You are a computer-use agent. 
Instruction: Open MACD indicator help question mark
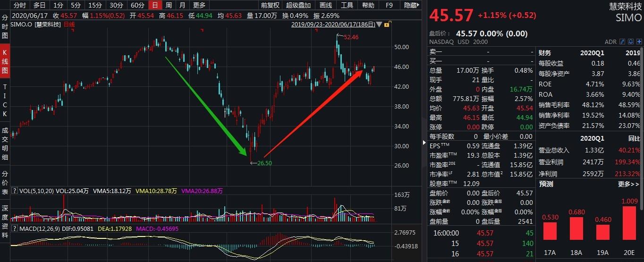click(x=14, y=229)
